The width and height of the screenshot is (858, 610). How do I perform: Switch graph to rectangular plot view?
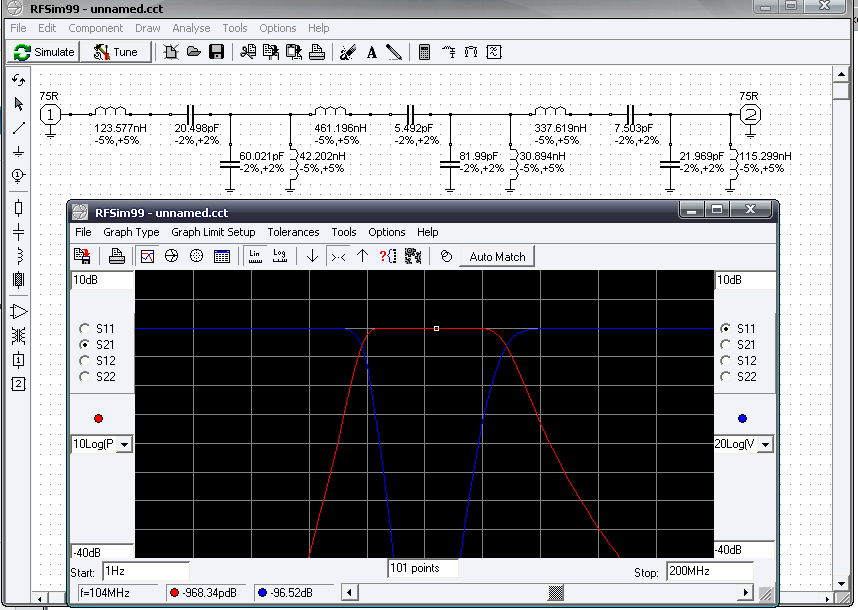click(x=147, y=256)
